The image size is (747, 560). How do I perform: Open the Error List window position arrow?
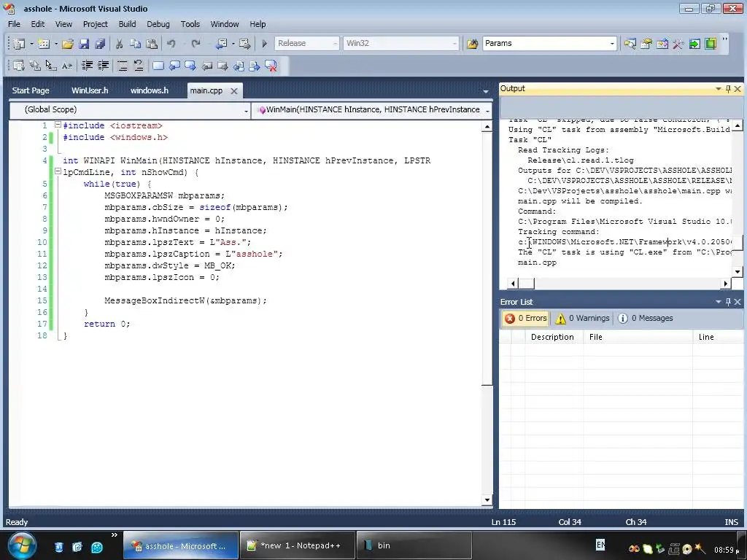pos(718,302)
